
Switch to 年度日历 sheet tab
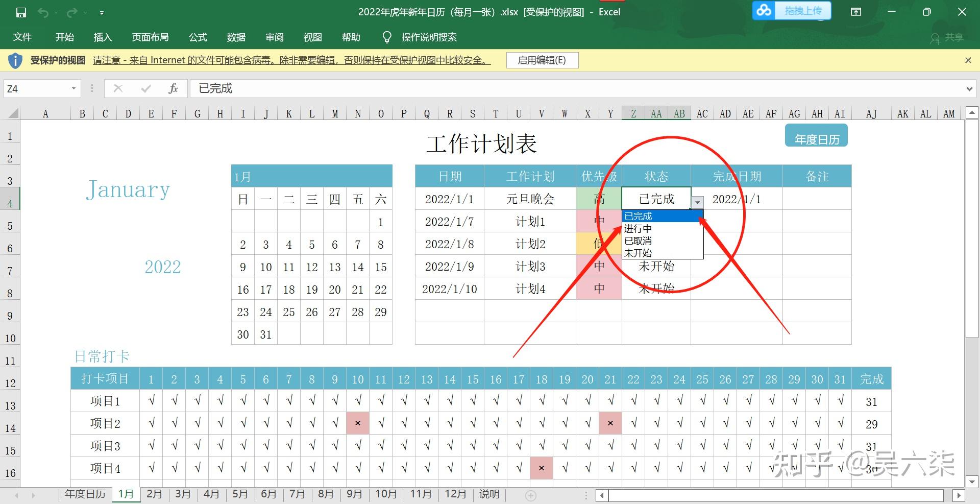pyautogui.click(x=85, y=494)
